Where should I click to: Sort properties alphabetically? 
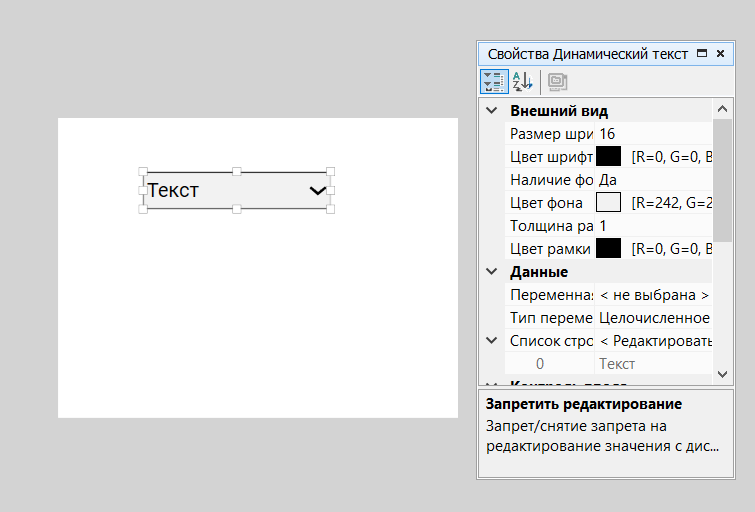point(522,82)
